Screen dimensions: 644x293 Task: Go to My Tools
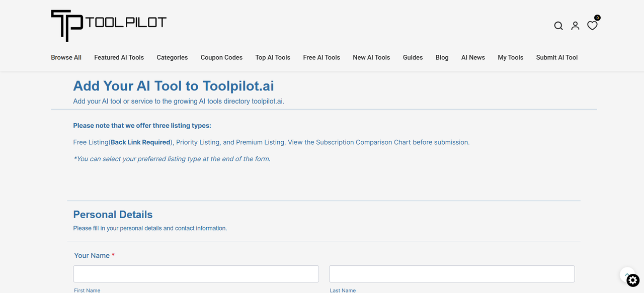click(510, 57)
